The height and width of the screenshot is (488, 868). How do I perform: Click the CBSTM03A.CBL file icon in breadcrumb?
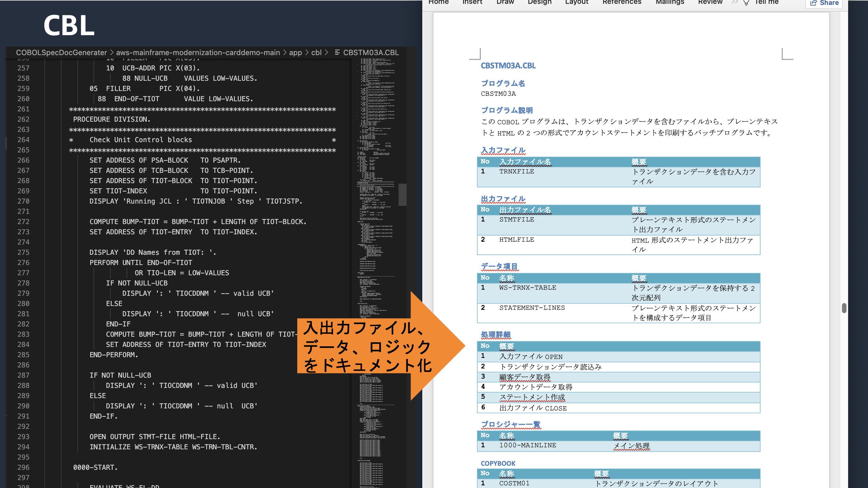[337, 52]
